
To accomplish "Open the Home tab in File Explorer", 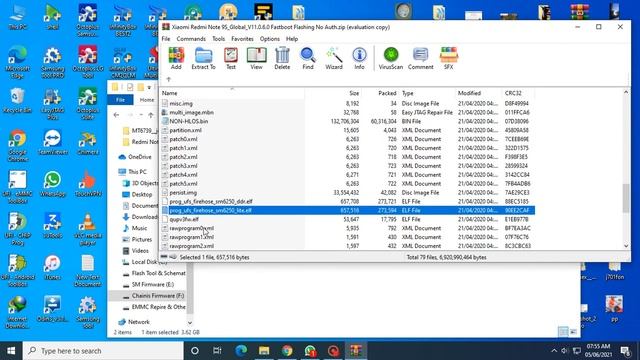I will [x=147, y=100].
